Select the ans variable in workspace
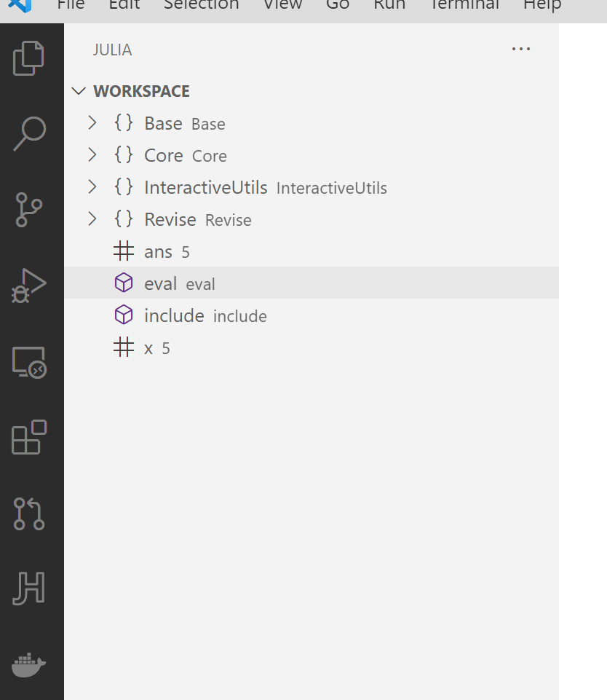 (x=158, y=251)
